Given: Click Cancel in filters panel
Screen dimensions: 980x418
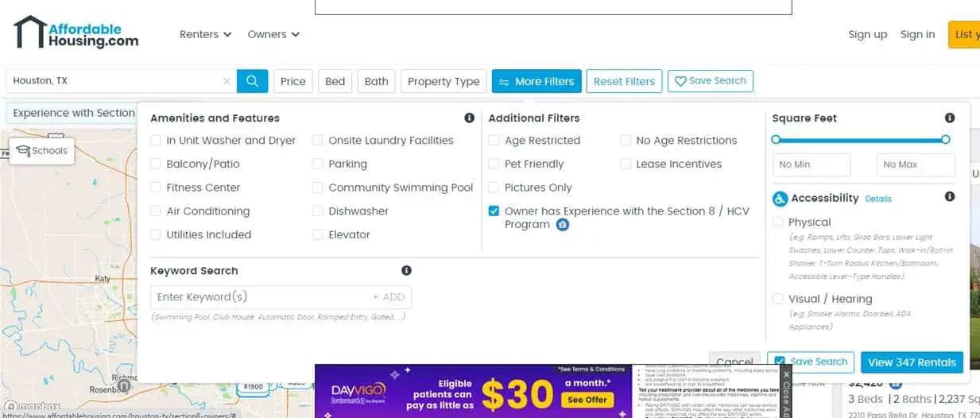Looking at the screenshot, I should point(734,362).
